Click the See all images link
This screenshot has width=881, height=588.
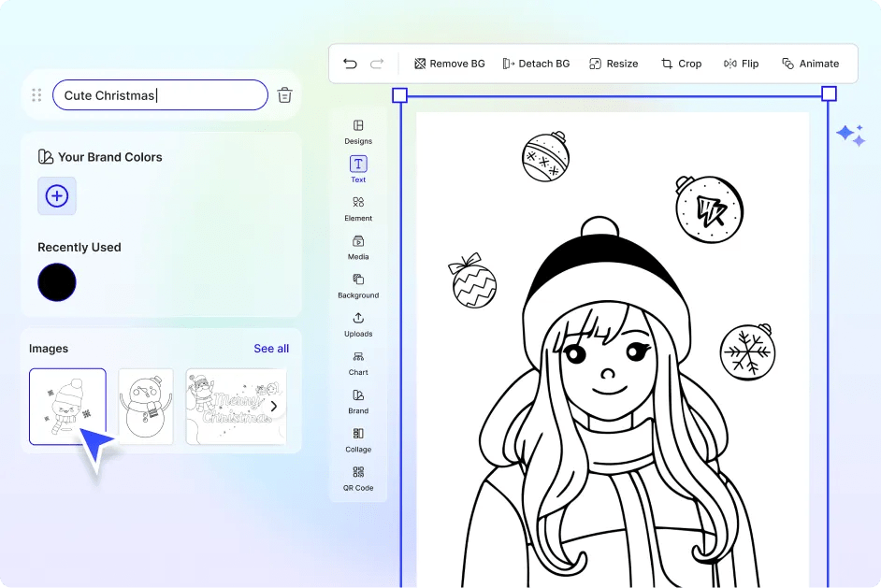click(x=271, y=348)
